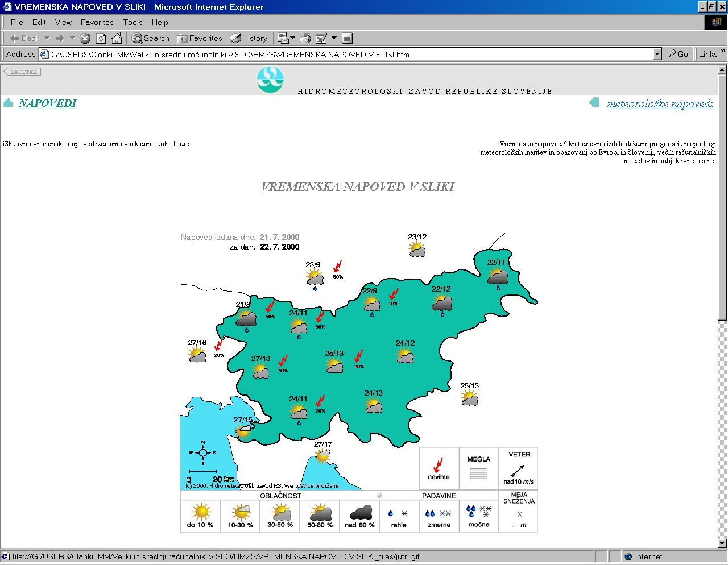Click the močne precipitation legend icon
This screenshot has width=728, height=565.
478,510
